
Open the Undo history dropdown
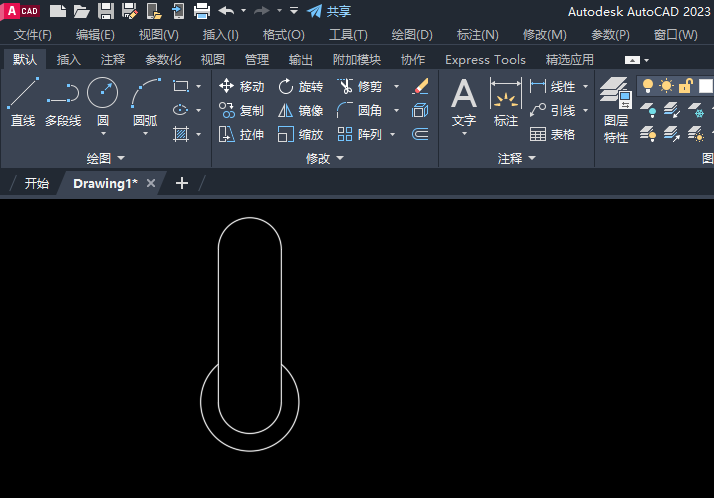tap(244, 11)
